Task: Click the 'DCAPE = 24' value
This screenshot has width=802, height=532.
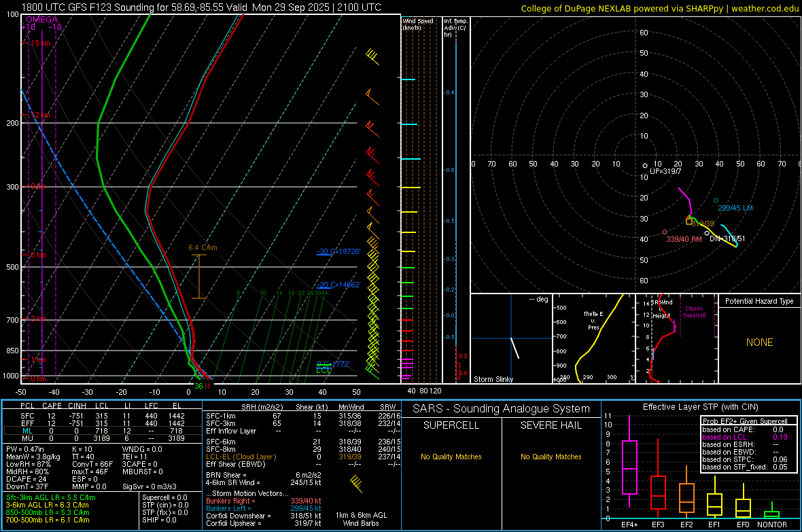Action: (x=26, y=479)
